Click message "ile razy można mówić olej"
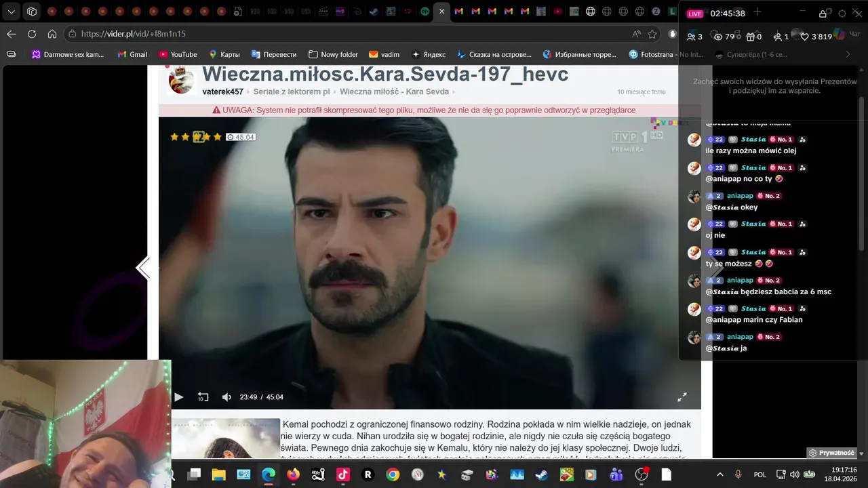The image size is (868, 488). (751, 150)
